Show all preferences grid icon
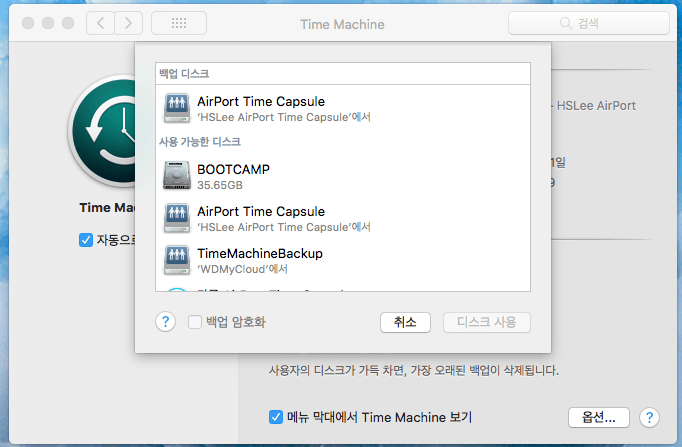 [179, 23]
